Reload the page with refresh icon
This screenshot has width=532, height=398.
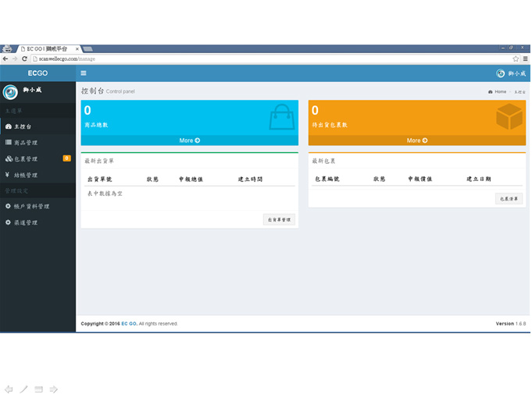point(24,59)
